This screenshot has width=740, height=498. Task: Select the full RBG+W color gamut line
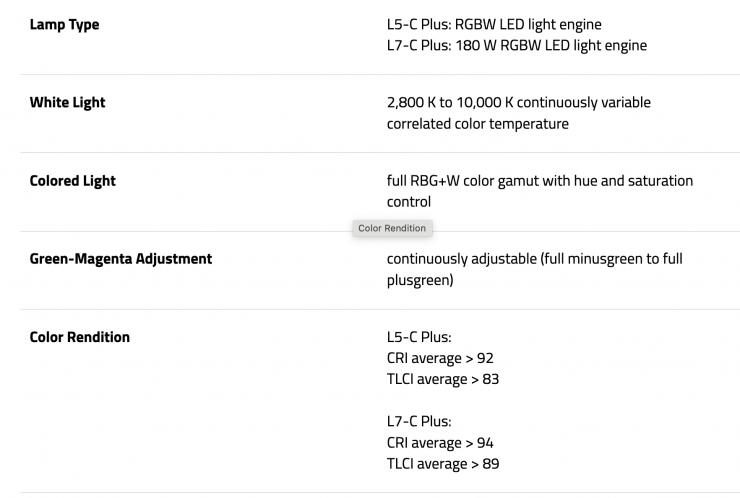(540, 181)
